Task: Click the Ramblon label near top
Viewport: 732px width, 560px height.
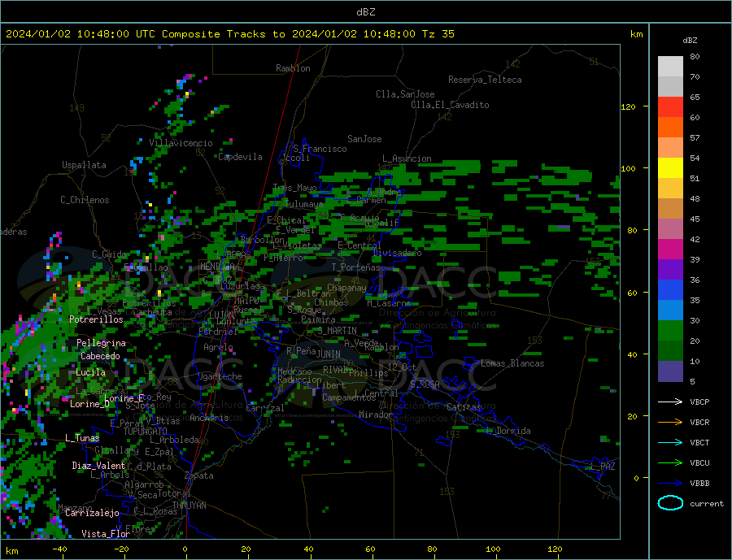Action: (x=293, y=68)
